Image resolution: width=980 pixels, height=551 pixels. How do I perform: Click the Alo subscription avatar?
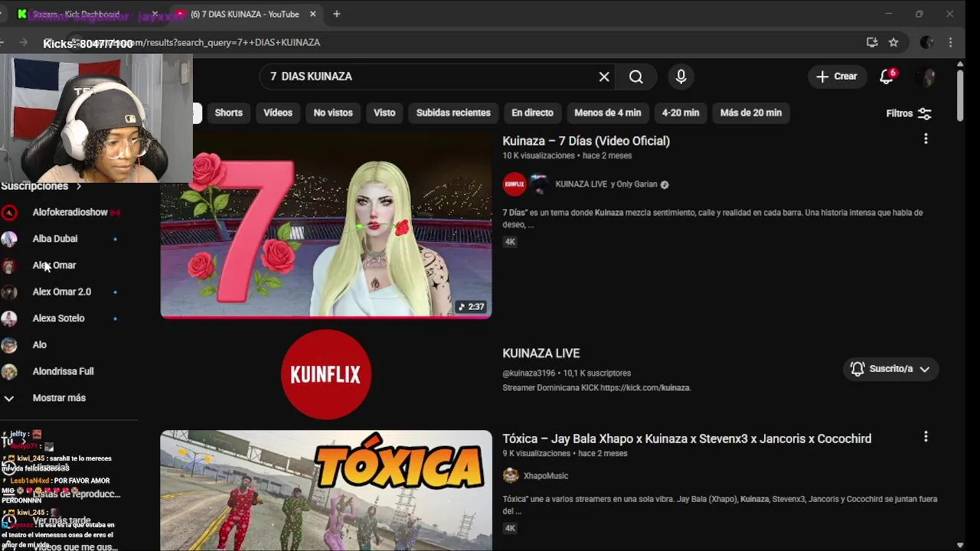click(x=9, y=345)
